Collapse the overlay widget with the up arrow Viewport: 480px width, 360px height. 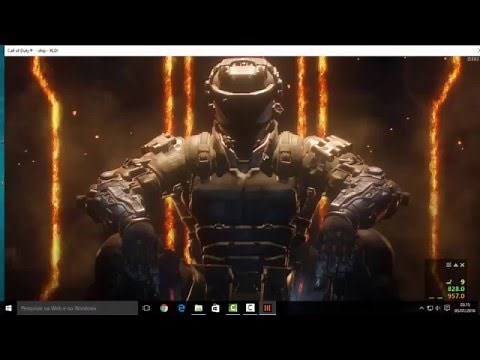[455, 265]
